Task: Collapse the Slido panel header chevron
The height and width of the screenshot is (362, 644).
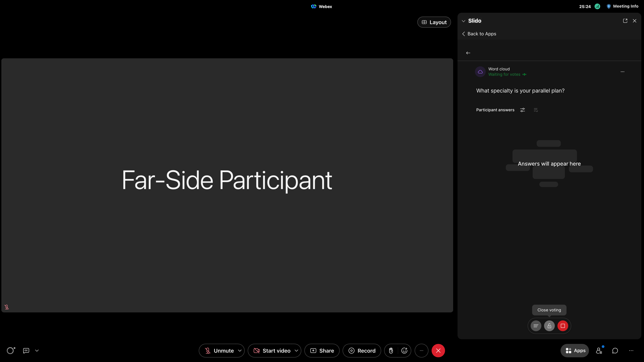Action: [464, 21]
